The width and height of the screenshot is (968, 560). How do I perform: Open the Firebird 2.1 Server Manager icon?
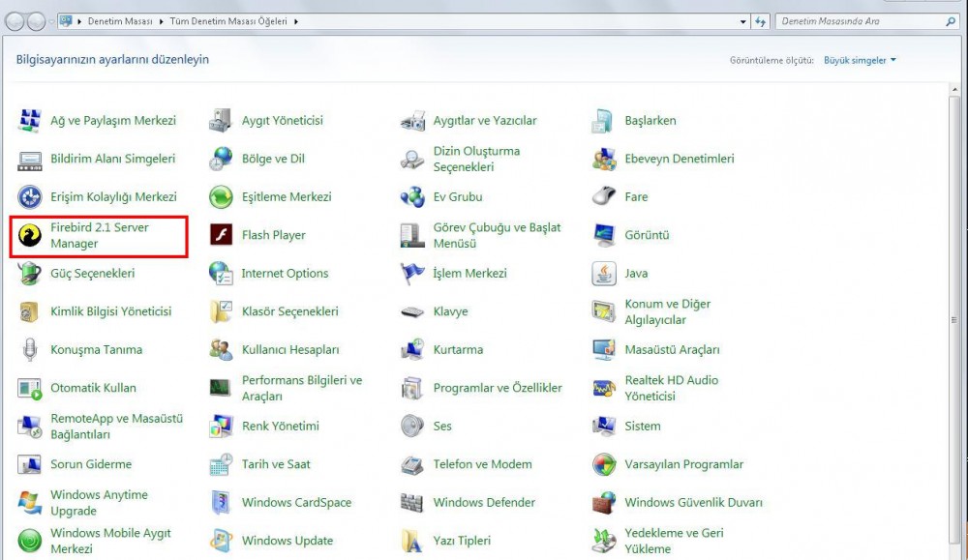29,235
